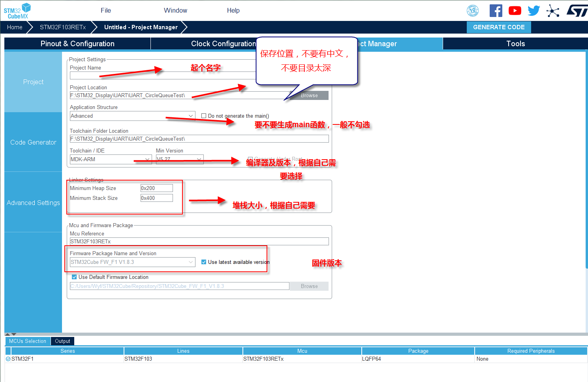Select the Project side section
The width and height of the screenshot is (588, 382).
tap(33, 82)
